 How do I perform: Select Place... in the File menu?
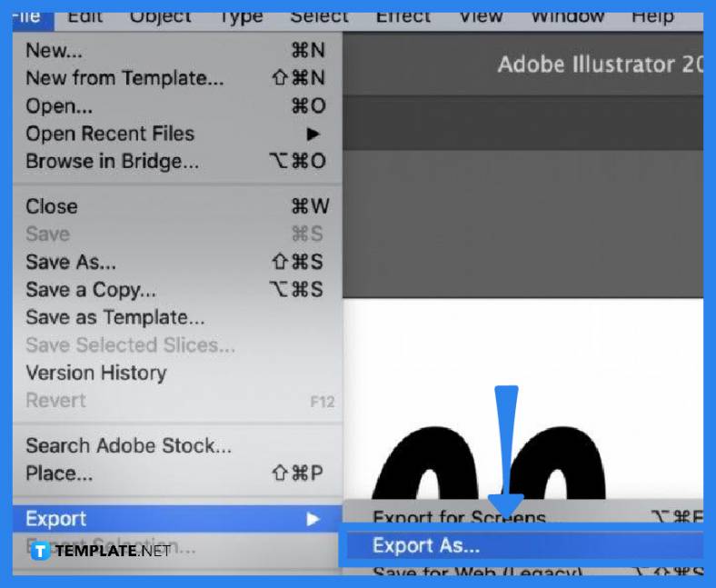59,473
